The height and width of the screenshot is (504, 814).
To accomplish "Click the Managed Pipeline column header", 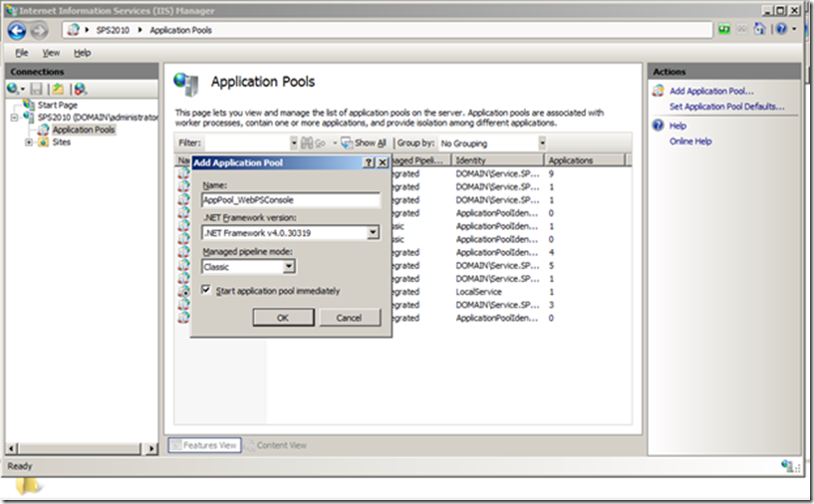I will (420, 160).
